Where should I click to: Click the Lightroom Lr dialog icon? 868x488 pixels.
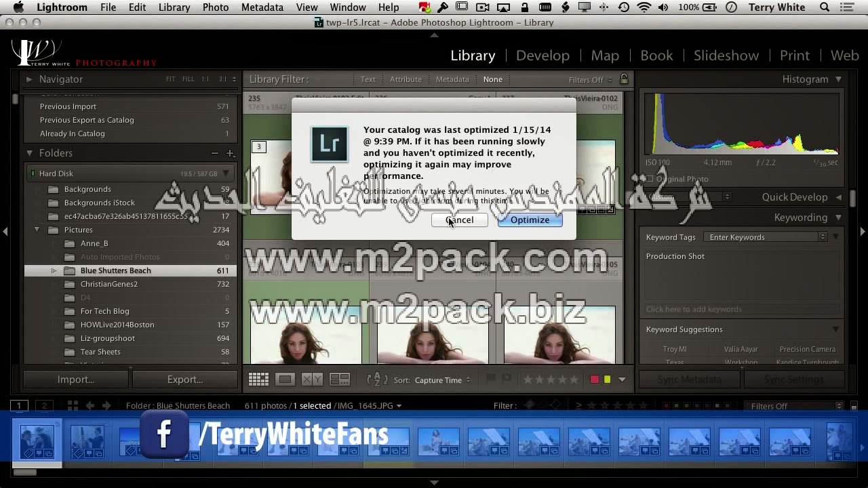(330, 144)
